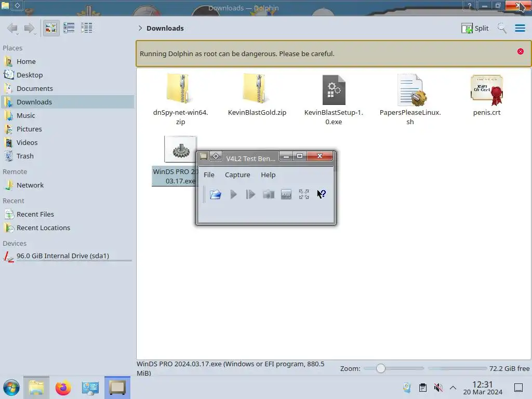Open Desktop in Places panel
The height and width of the screenshot is (399, 532).
tap(67, 75)
